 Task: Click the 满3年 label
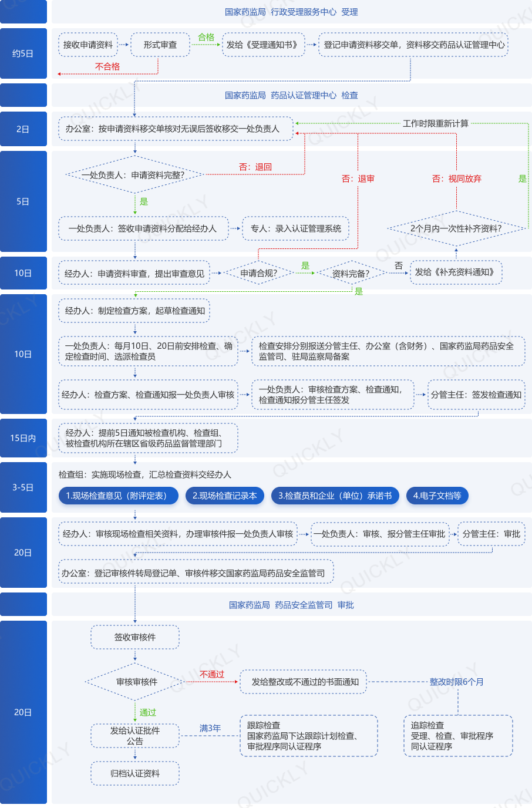tap(210, 728)
